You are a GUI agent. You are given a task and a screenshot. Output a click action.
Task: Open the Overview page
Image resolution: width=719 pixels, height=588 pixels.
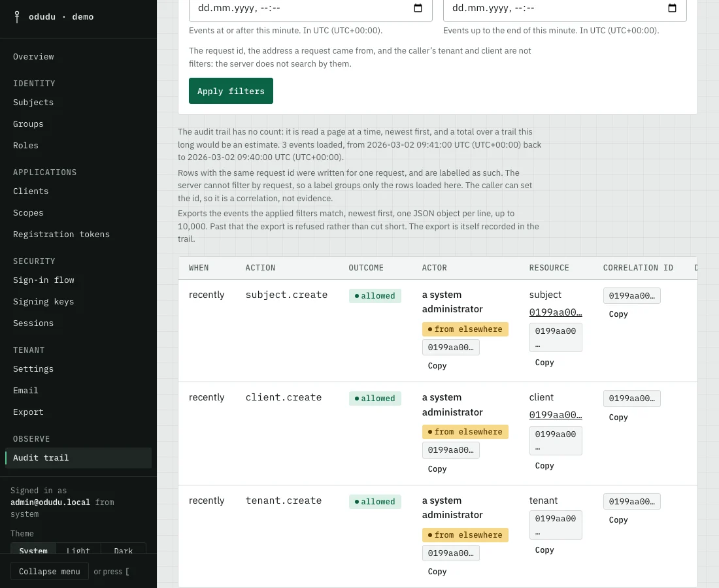pos(33,56)
